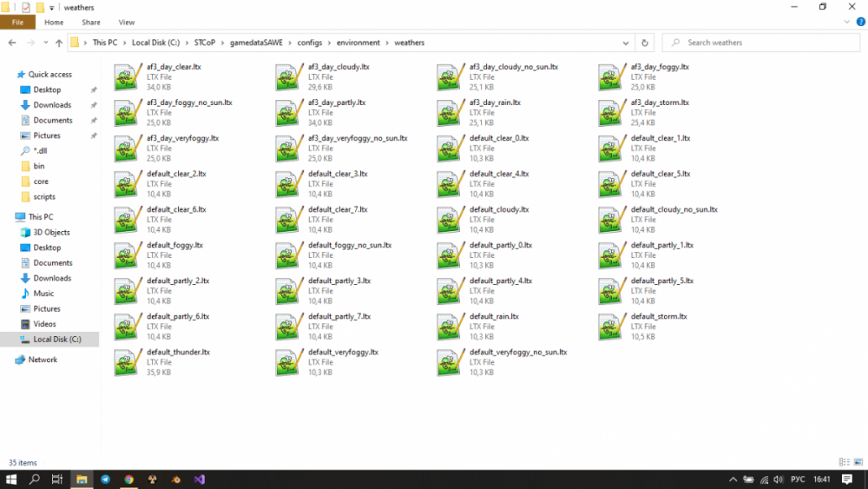Select Local Disk (C:) in navigation pane
Viewport: 868px width, 489px height.
pyautogui.click(x=56, y=340)
